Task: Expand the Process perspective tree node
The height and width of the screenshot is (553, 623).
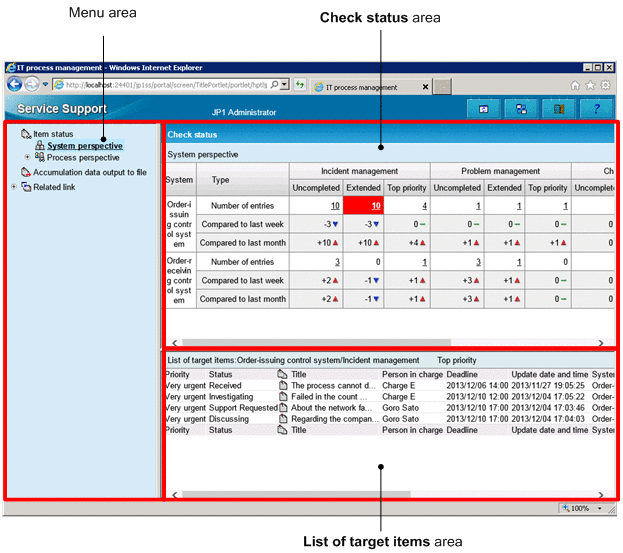Action: click(x=27, y=158)
